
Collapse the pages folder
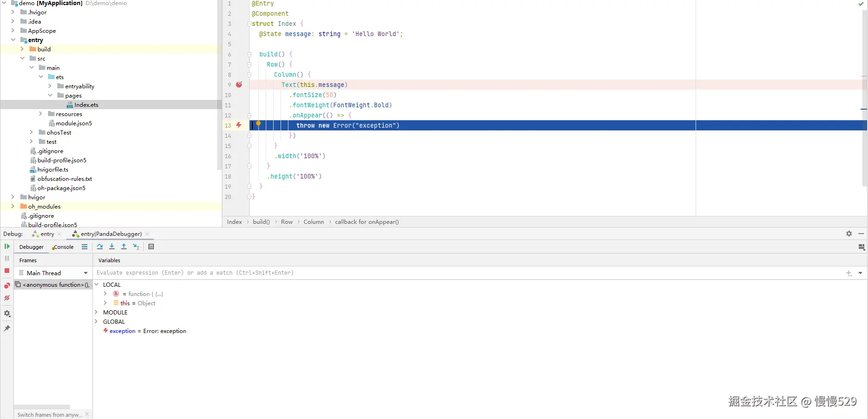tap(50, 95)
